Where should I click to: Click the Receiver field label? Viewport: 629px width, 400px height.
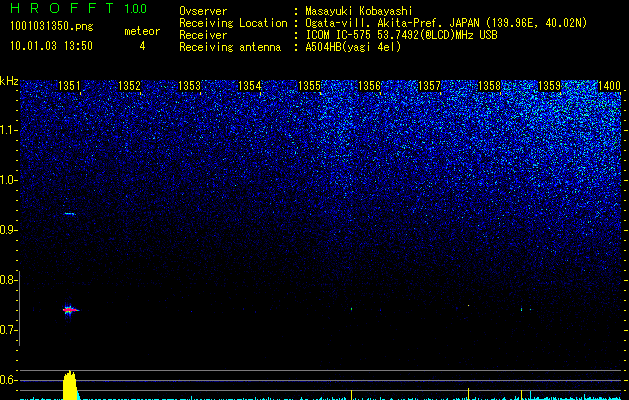click(x=203, y=35)
